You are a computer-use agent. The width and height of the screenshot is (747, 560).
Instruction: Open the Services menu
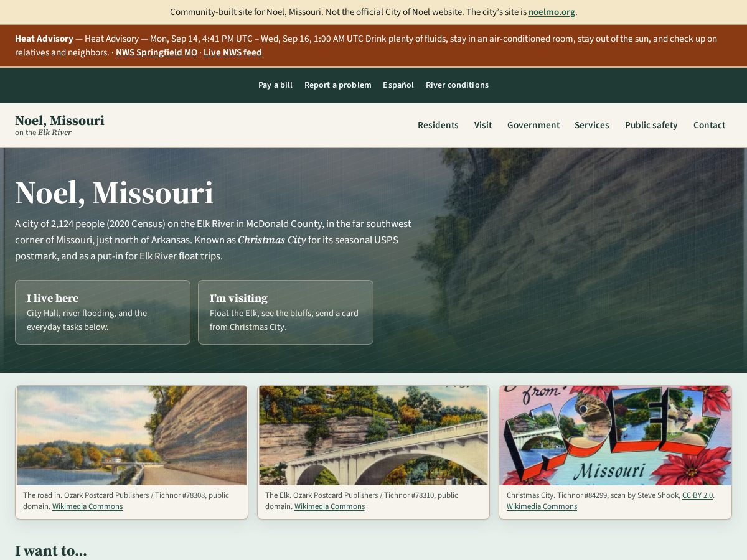[x=592, y=125]
